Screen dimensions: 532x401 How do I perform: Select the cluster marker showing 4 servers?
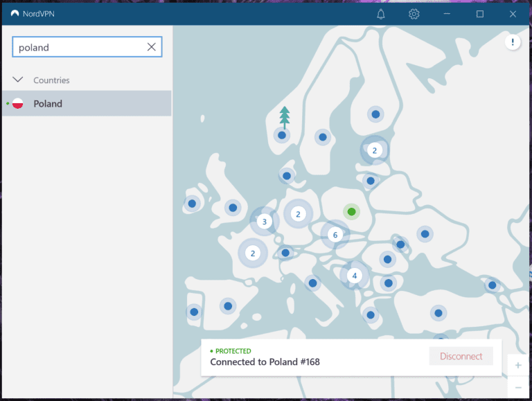(x=355, y=276)
